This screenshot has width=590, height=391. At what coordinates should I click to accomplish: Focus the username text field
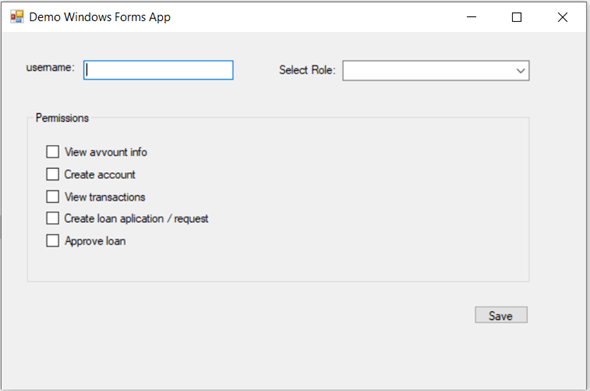pos(158,70)
